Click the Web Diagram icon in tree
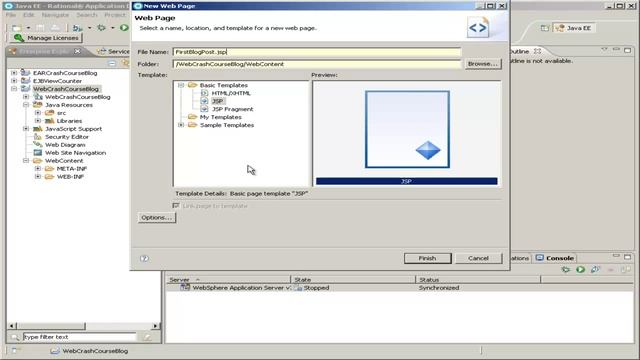640x360 pixels. tap(38, 144)
